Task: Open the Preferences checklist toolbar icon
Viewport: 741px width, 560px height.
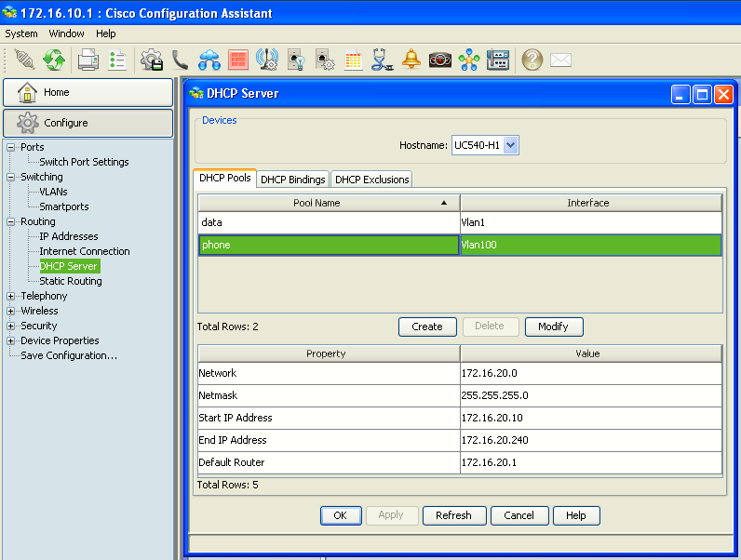Action: pyautogui.click(x=116, y=60)
